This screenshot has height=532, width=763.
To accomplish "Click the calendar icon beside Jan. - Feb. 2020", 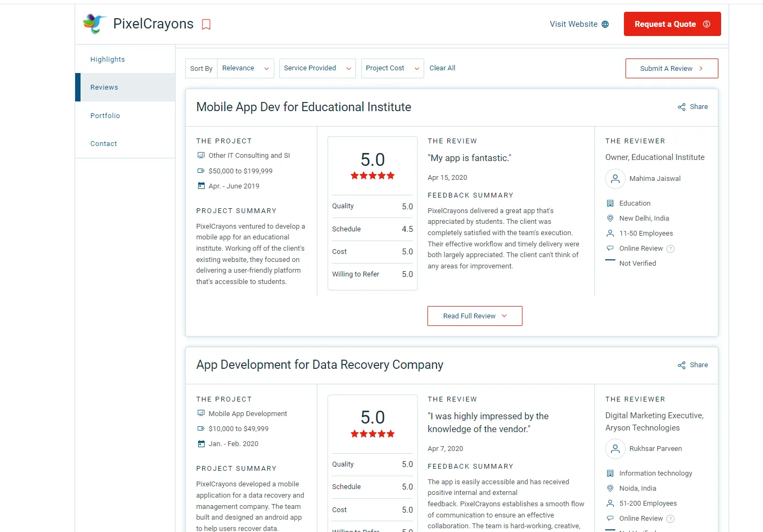I will (x=201, y=443).
